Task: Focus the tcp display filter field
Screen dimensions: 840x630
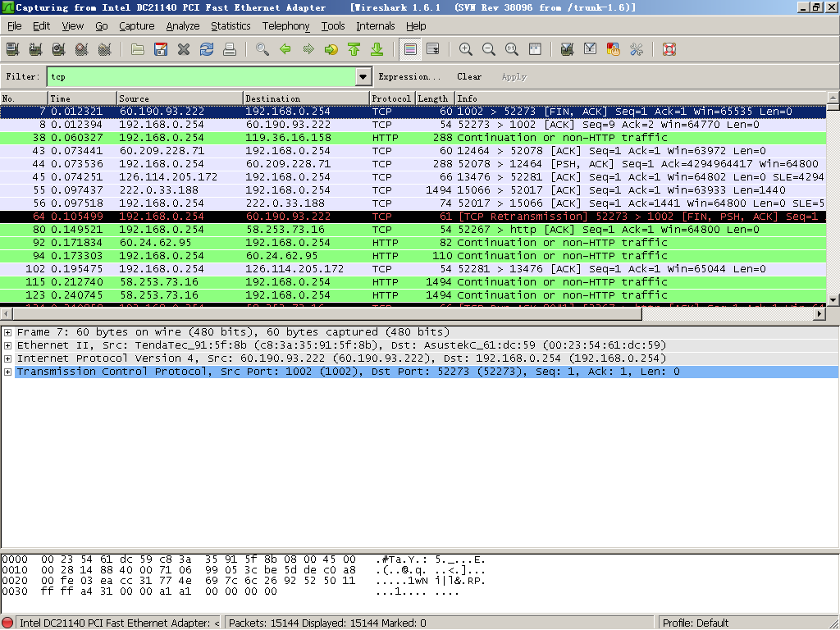Action: [202, 77]
